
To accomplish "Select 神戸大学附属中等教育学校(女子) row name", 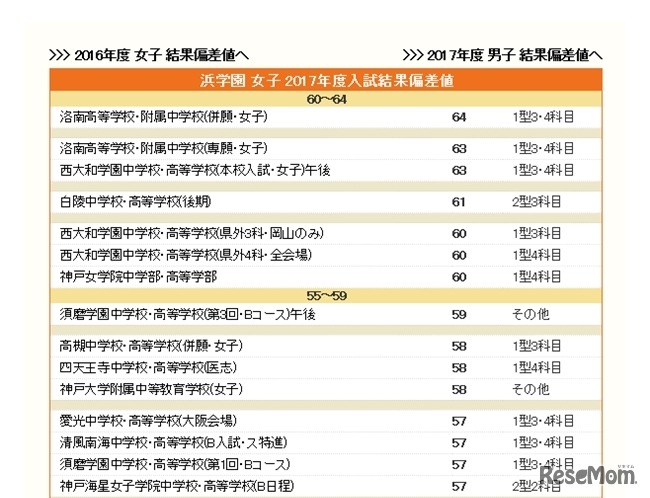I will point(151,389).
